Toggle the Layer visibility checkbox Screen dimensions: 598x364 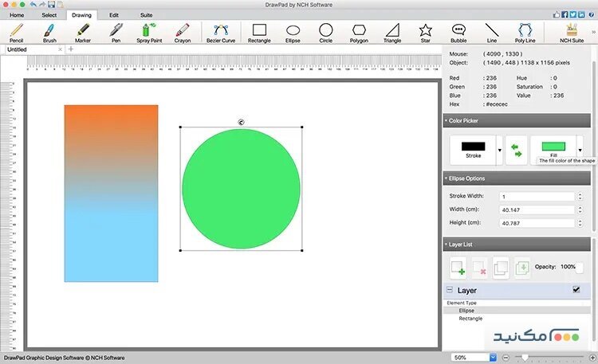tap(576, 290)
